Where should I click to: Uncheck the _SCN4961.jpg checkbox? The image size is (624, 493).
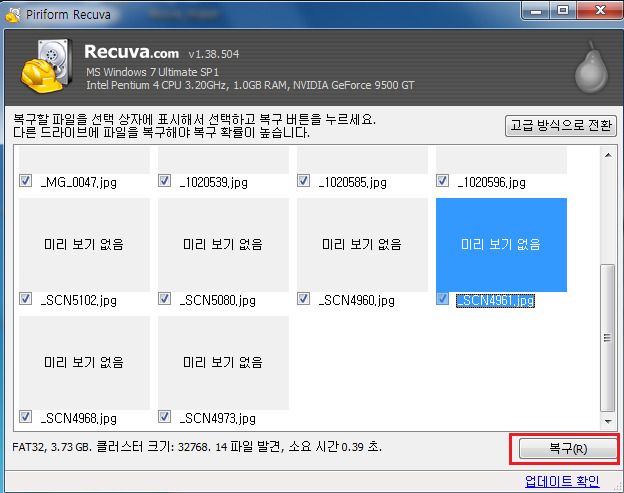click(x=442, y=299)
